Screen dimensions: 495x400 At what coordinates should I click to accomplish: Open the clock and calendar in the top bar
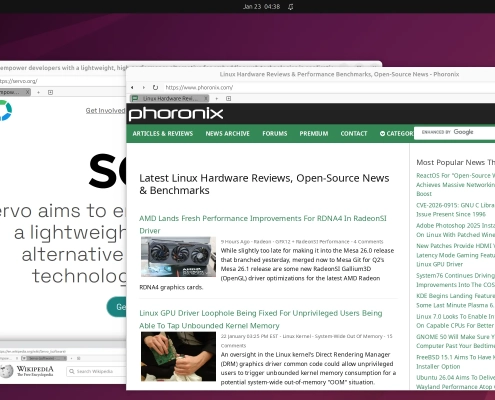(261, 7)
